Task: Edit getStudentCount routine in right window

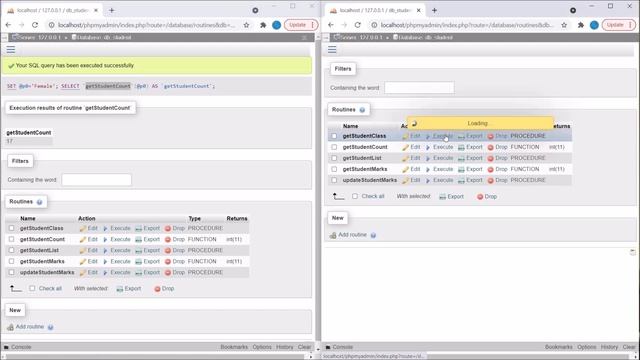Action: click(411, 147)
